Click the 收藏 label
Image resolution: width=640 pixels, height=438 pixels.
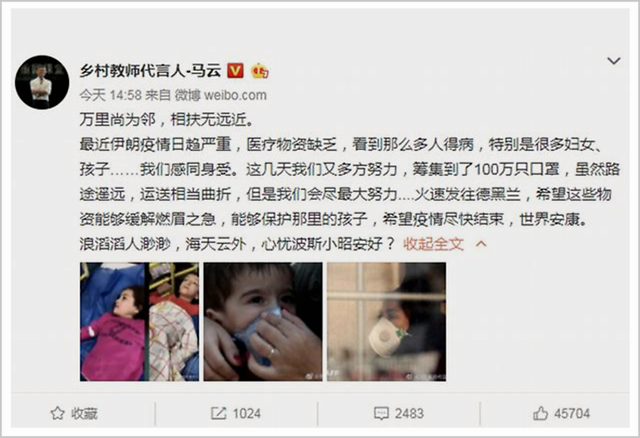point(84,414)
